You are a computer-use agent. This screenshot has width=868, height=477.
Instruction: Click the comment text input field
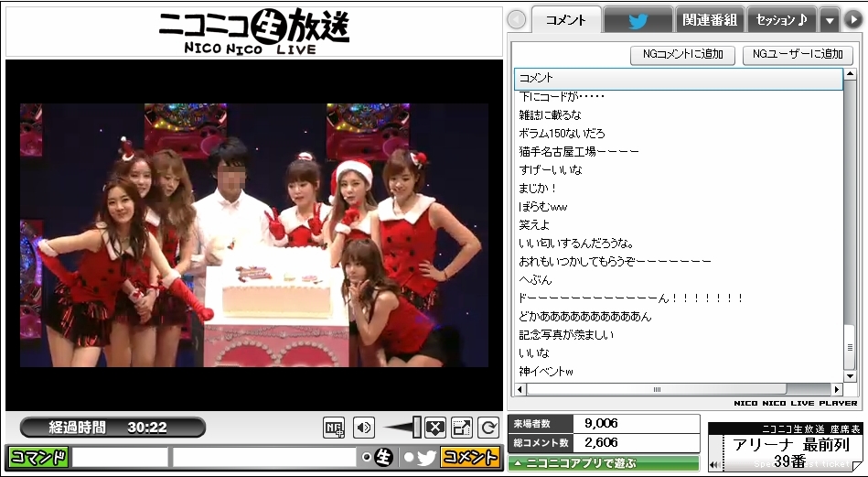(x=264, y=458)
